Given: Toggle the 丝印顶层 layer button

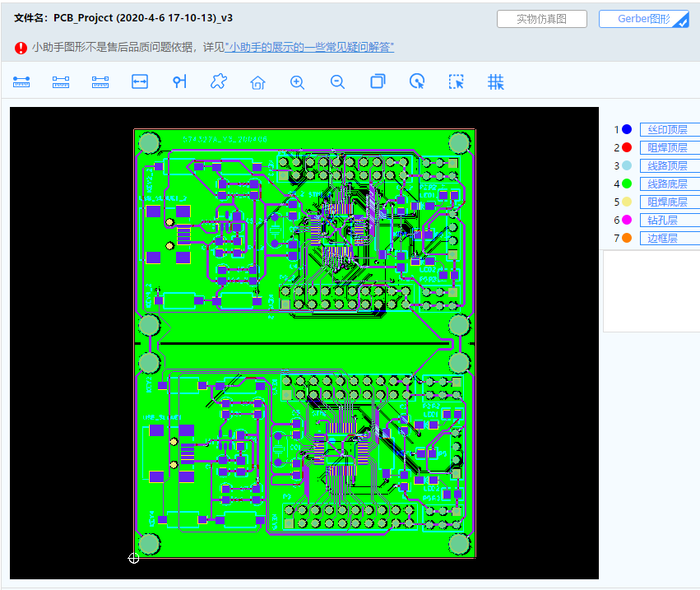Looking at the screenshot, I should pos(670,129).
